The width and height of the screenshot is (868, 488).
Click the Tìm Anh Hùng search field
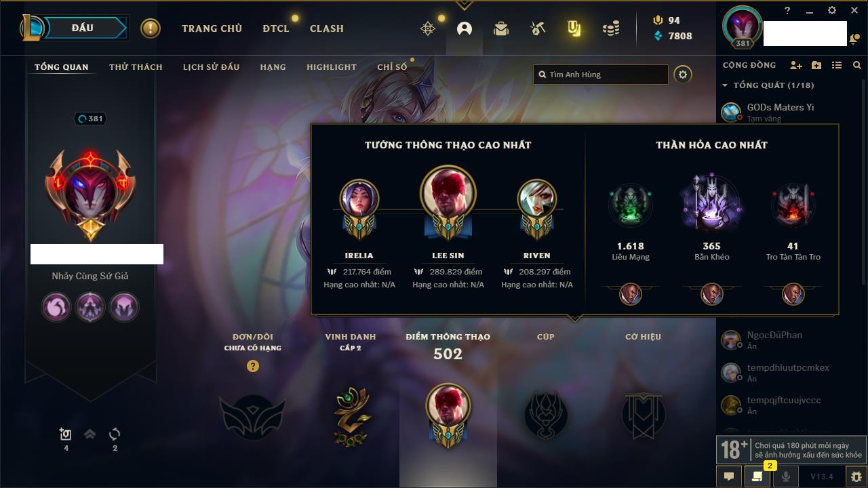coord(601,75)
